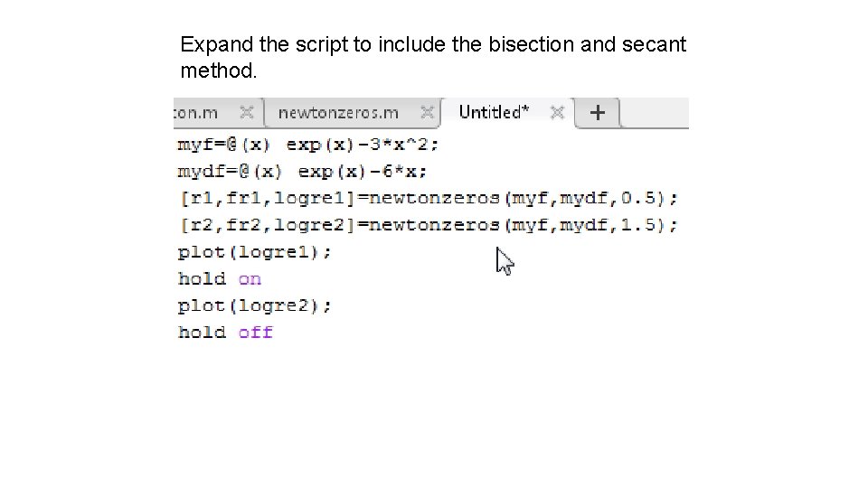The image size is (868, 488).
Task: Click the purple 'off' keyword after hold
Action: pos(255,333)
